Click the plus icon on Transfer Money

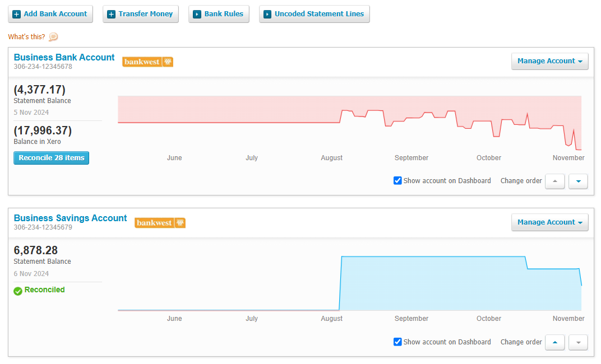click(x=111, y=15)
